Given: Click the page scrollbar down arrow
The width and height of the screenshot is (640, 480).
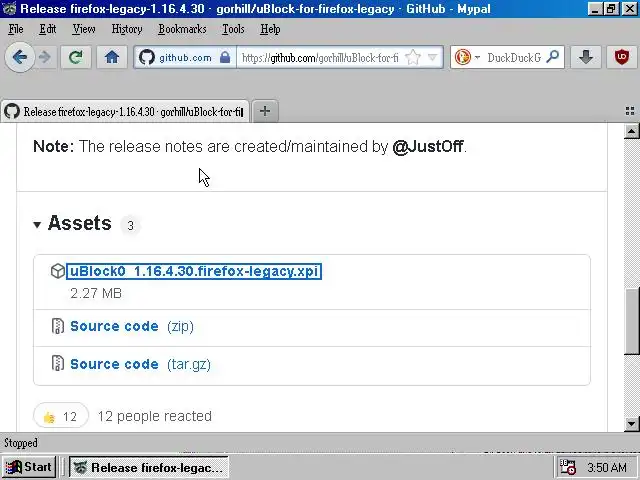Looking at the screenshot, I should pos(631,423).
